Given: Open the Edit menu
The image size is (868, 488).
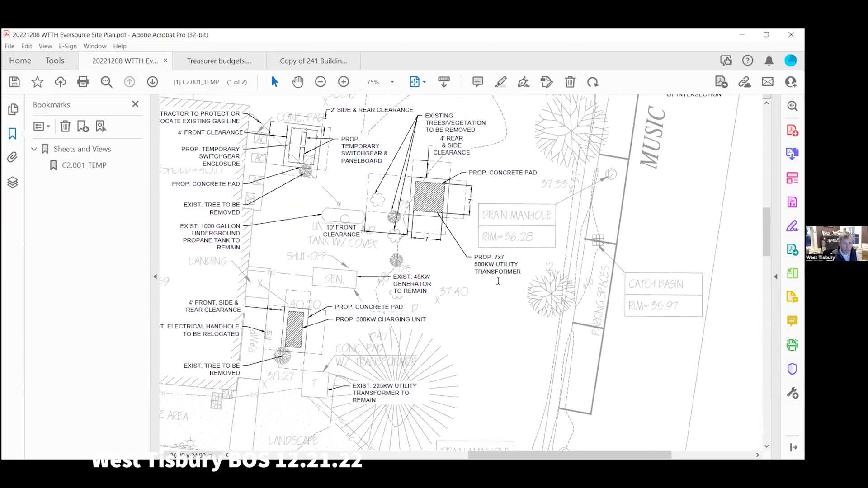Looking at the screenshot, I should tap(27, 46).
